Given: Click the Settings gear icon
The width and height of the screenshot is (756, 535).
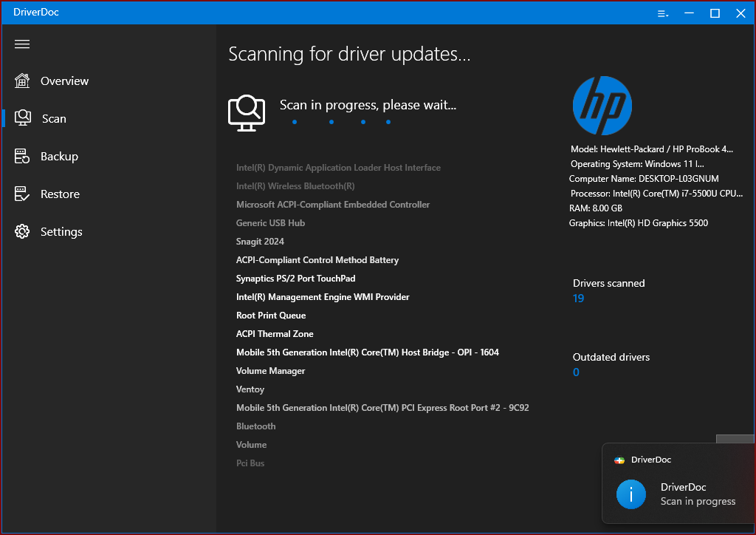Looking at the screenshot, I should pos(22,231).
